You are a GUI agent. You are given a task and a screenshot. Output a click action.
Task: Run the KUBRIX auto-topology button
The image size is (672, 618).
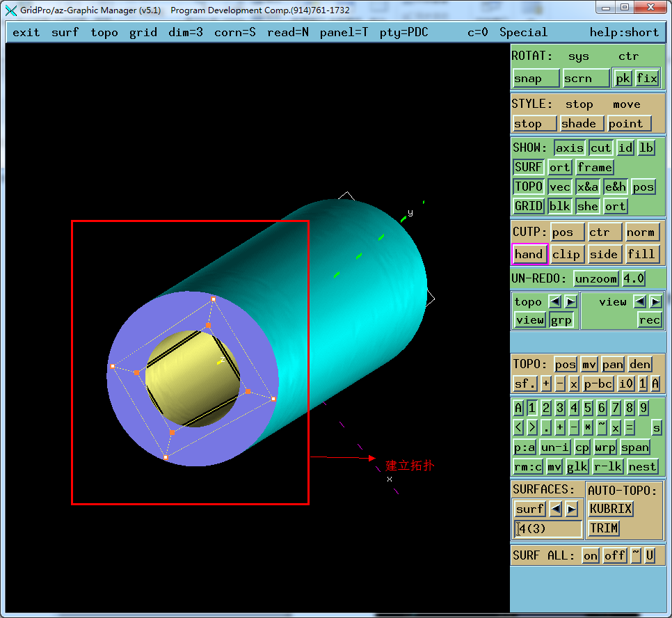pyautogui.click(x=611, y=509)
